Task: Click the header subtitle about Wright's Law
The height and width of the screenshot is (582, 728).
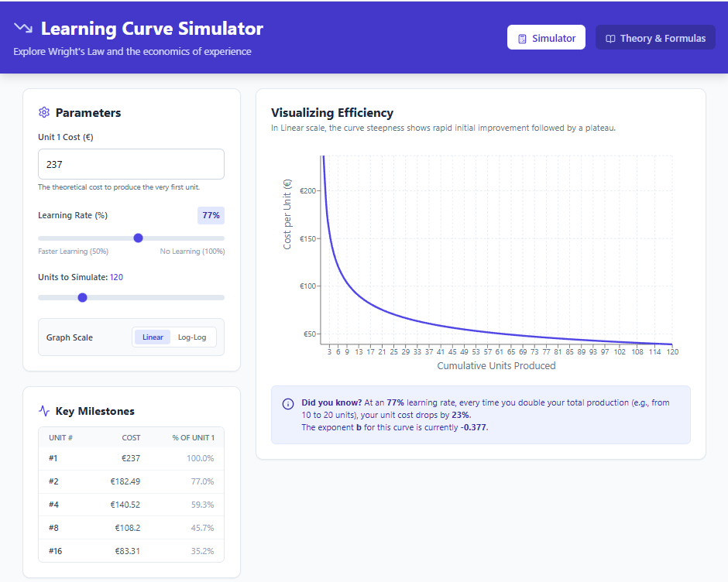Action: pyautogui.click(x=132, y=52)
